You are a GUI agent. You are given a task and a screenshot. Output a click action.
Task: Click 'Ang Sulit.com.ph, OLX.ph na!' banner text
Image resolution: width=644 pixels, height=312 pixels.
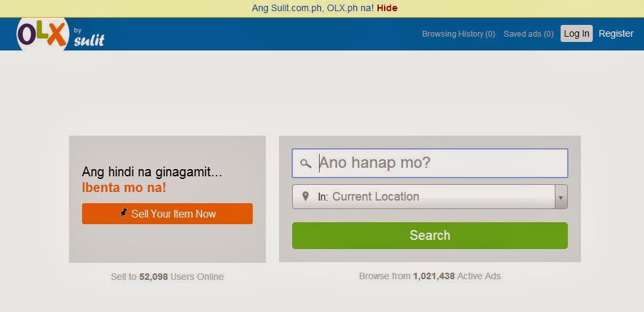(x=312, y=8)
